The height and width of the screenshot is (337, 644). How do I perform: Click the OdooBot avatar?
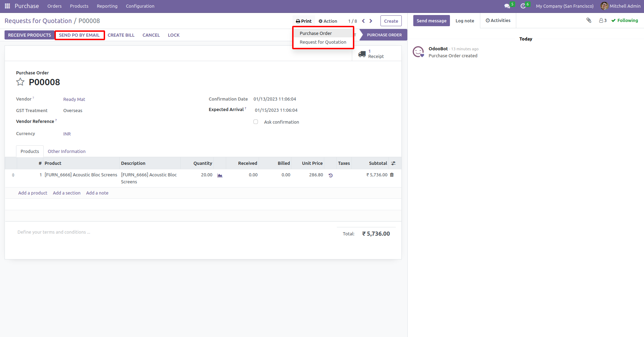[x=419, y=52]
